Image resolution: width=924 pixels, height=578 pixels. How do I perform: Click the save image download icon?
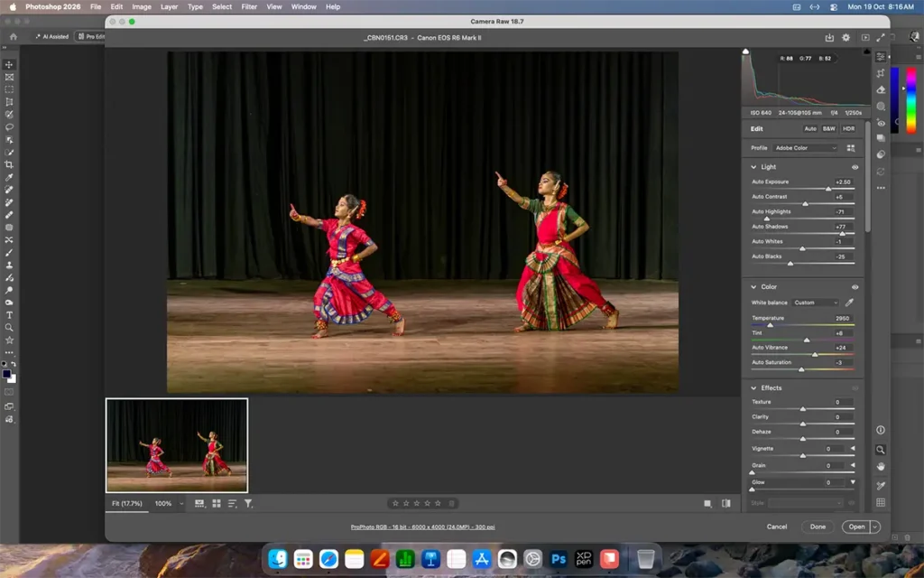[x=829, y=37]
